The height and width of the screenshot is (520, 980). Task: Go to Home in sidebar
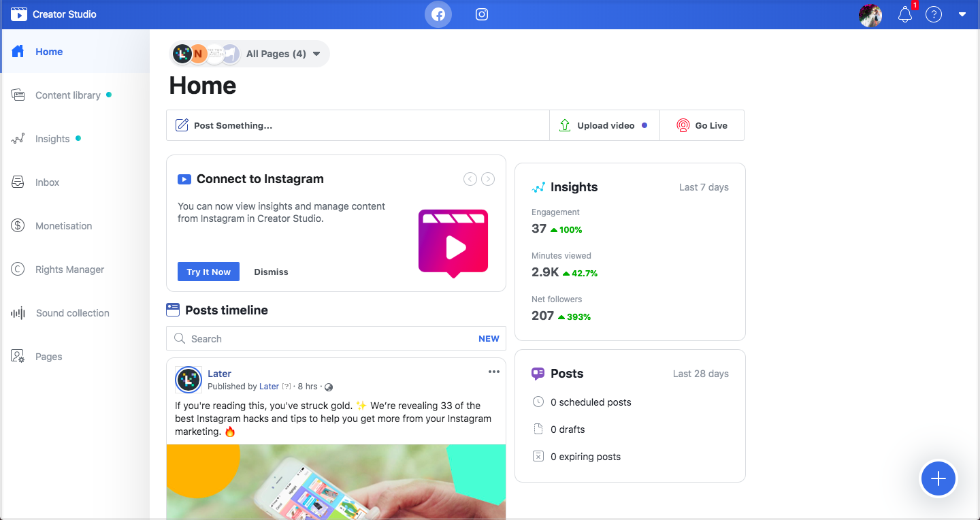[x=75, y=52]
